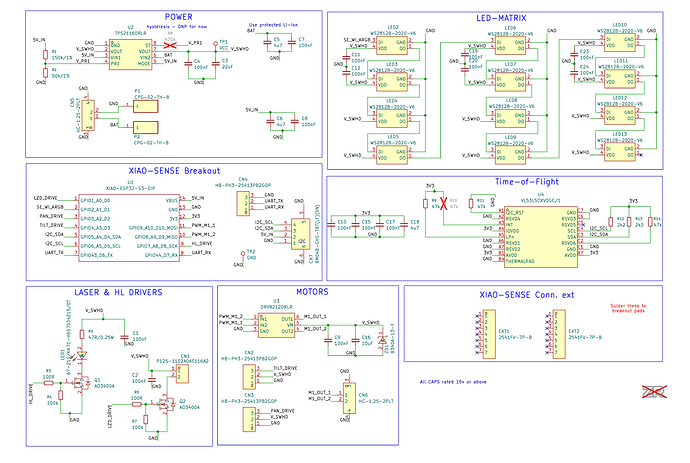Image resolution: width=690 pixels, height=463 pixels.
Task: Select the TP1 VCC test point
Action: pos(215,44)
